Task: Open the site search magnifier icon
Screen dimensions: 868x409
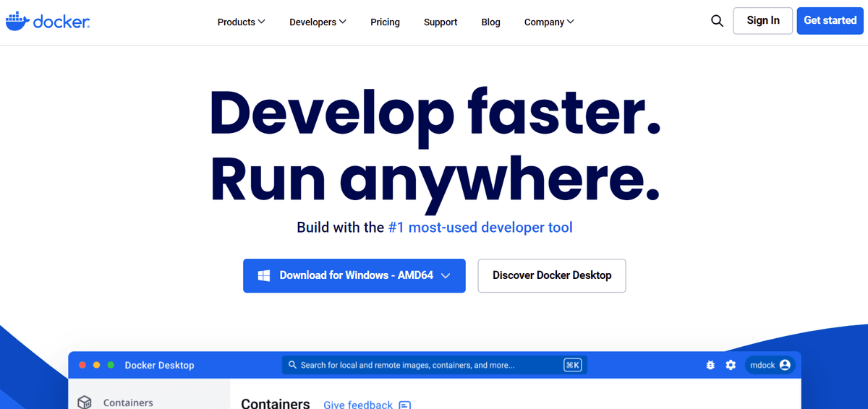Action: click(717, 21)
